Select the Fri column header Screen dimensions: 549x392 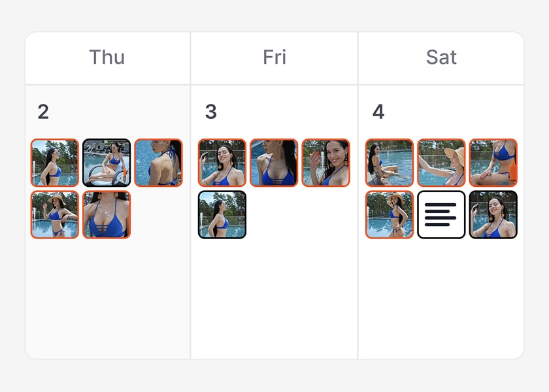[x=274, y=57]
